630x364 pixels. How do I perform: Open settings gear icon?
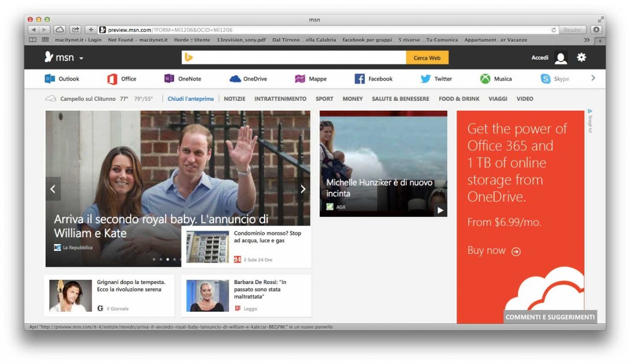tap(581, 57)
